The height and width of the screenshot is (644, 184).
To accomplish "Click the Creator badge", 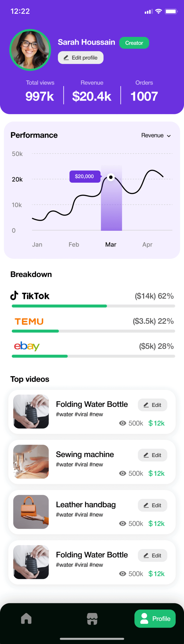I will click(134, 43).
